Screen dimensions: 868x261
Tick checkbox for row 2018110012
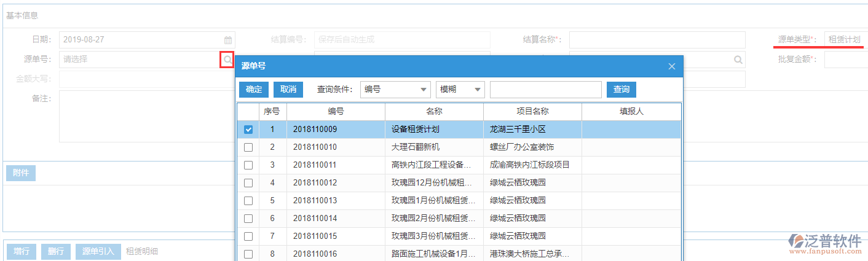[x=248, y=183]
